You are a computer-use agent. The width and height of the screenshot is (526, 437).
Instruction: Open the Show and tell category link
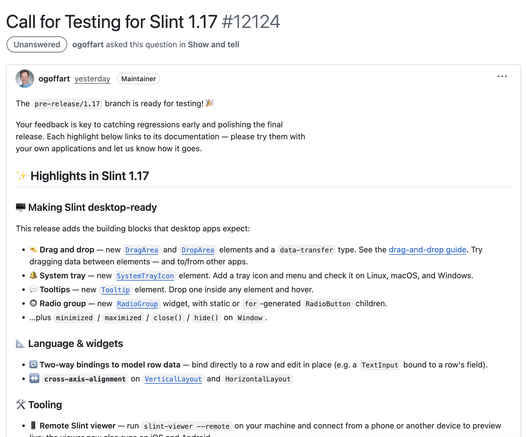tap(213, 45)
